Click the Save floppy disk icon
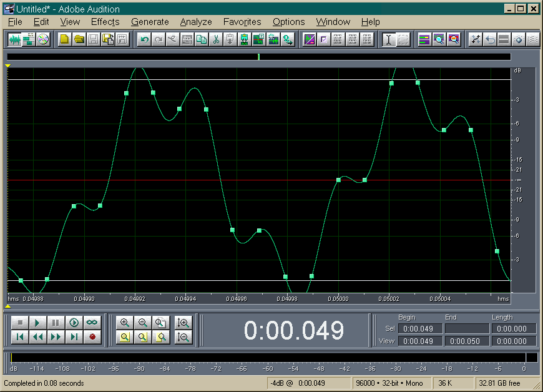 point(93,39)
